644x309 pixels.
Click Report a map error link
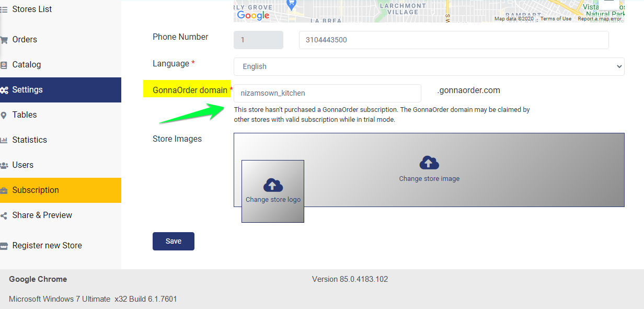coord(600,19)
